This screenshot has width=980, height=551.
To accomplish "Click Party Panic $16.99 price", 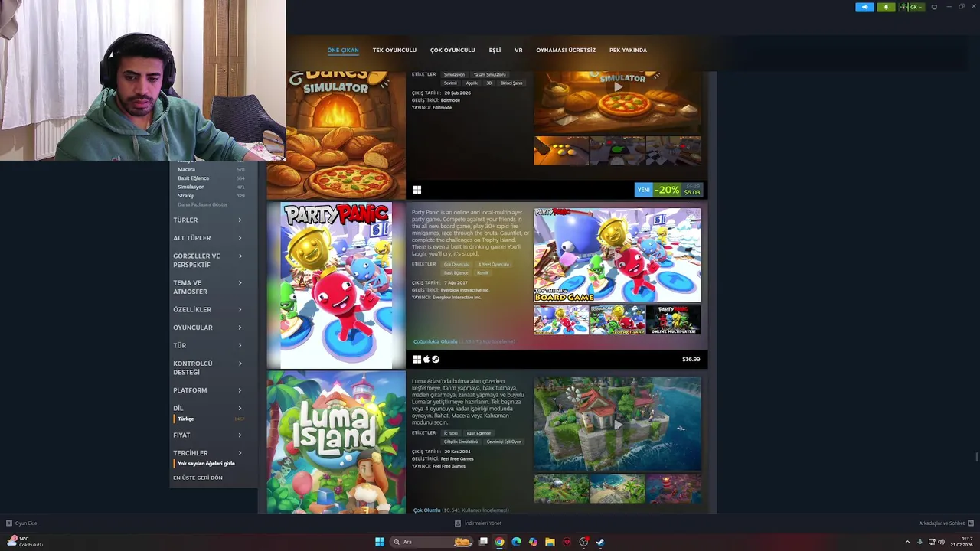I will point(691,359).
